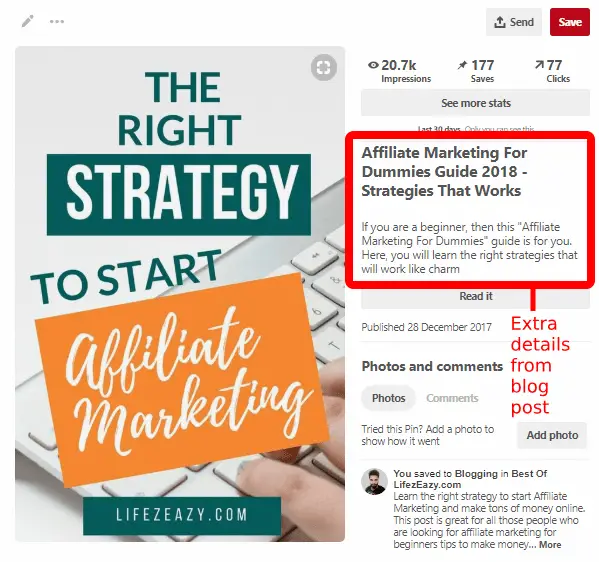Expand description with More link
Viewport: 599px width, 562px height.
(550, 545)
